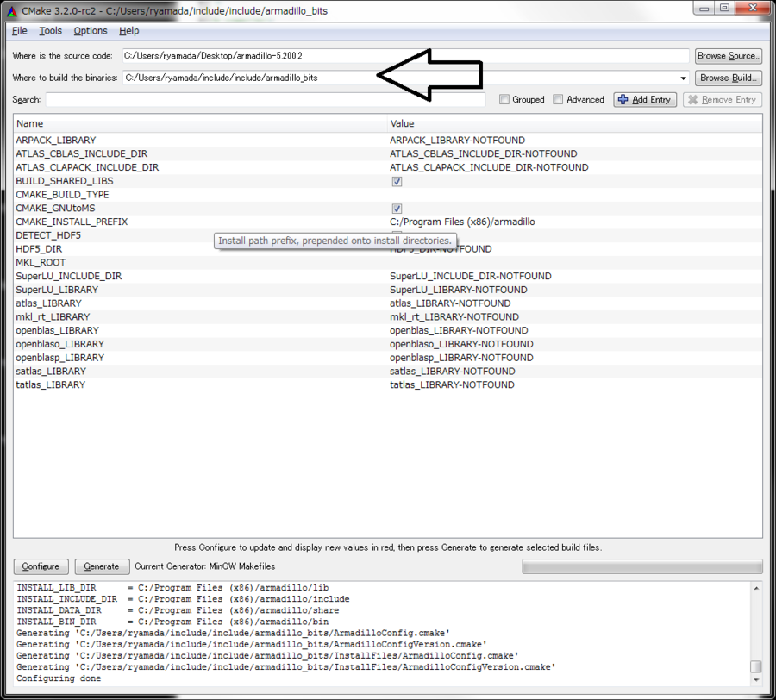Open the Help menu
The image size is (776, 700).
click(128, 31)
